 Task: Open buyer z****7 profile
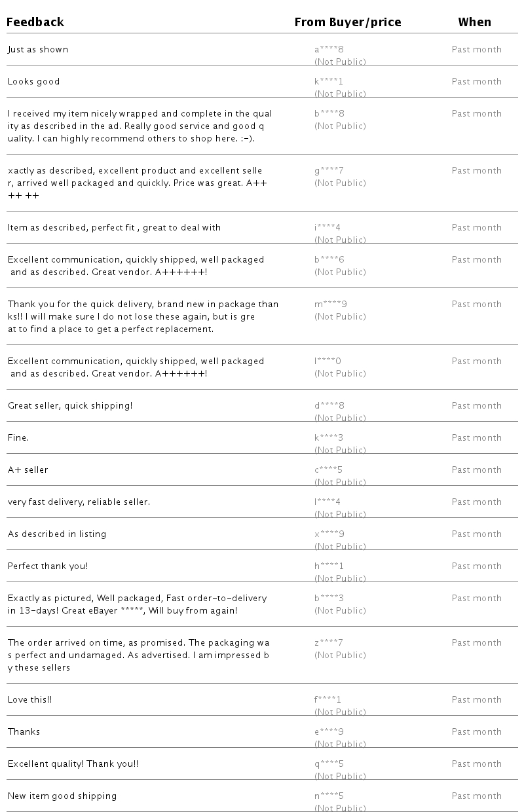coord(329,643)
